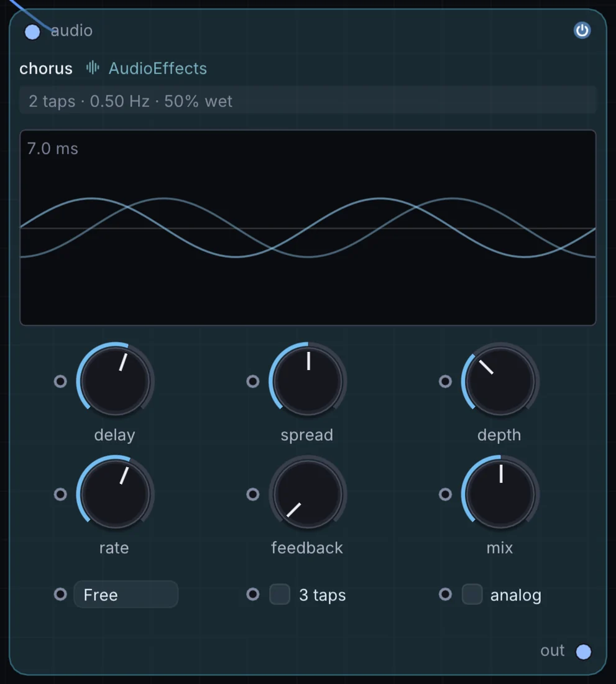Click the mix knob

(x=500, y=494)
